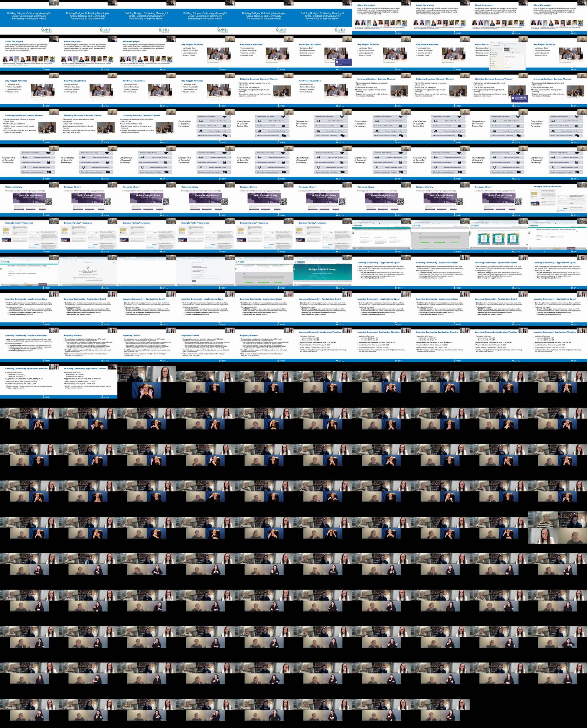
Task: Open the first Eligibility Criteria slide thumbnail
Action: coord(88,346)
